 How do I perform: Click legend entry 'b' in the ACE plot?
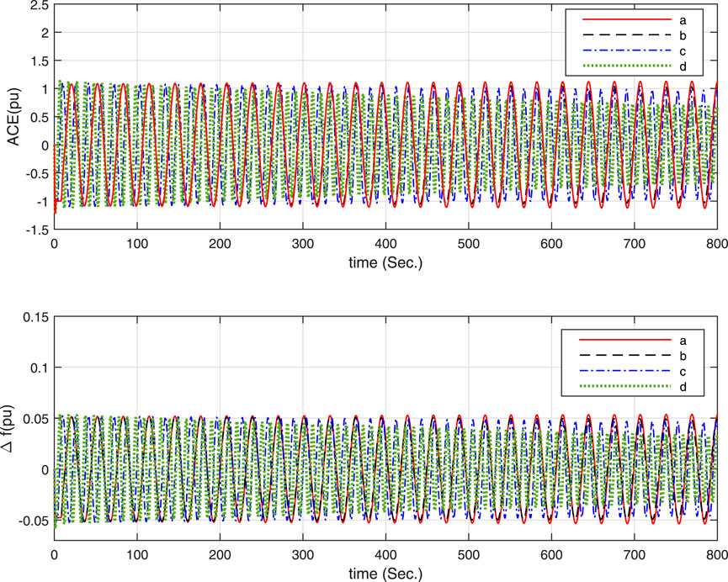[682, 35]
